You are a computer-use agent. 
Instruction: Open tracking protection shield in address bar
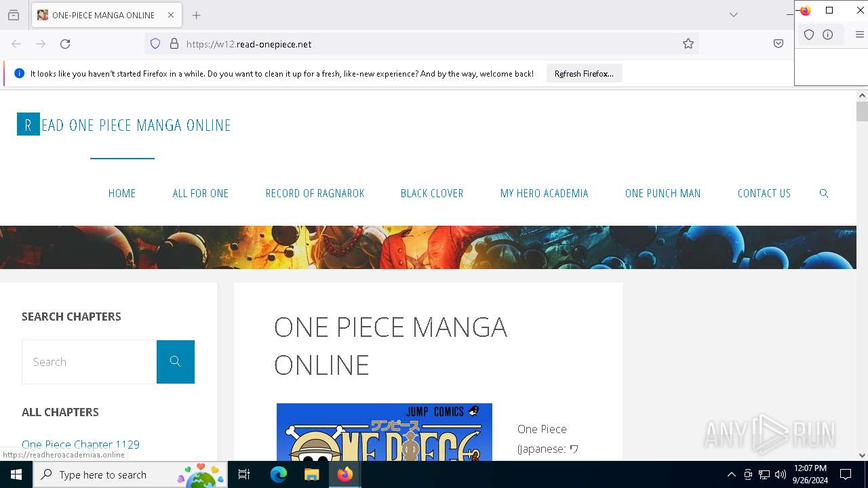pos(155,44)
